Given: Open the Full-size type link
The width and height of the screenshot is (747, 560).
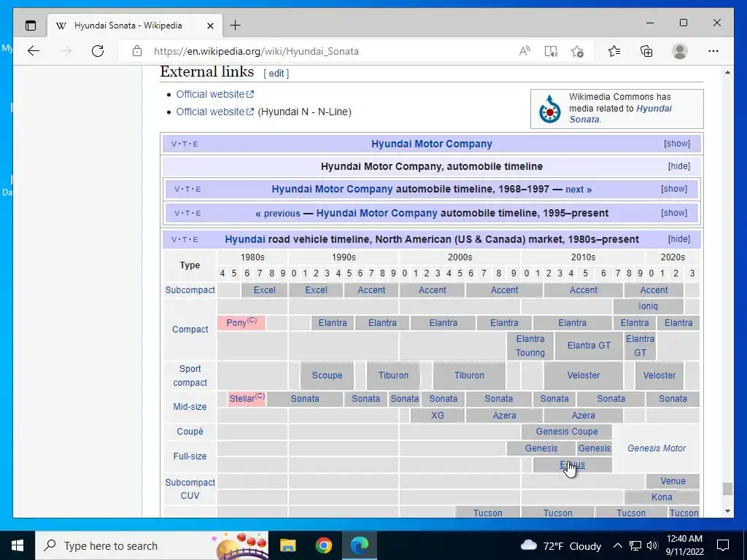Looking at the screenshot, I should (190, 456).
